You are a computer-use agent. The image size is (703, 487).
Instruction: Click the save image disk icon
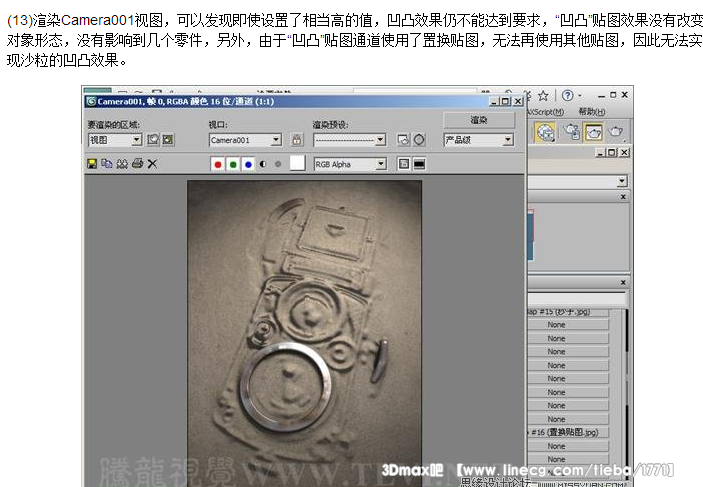[92, 163]
